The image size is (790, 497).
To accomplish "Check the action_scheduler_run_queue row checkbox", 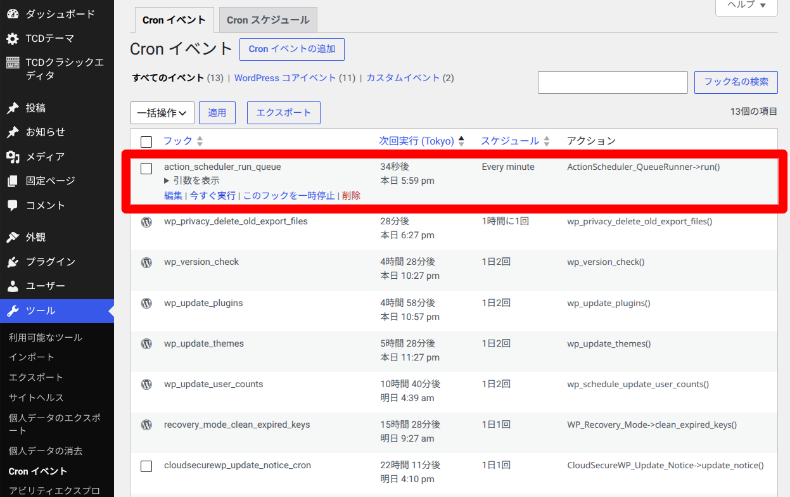I will (146, 168).
